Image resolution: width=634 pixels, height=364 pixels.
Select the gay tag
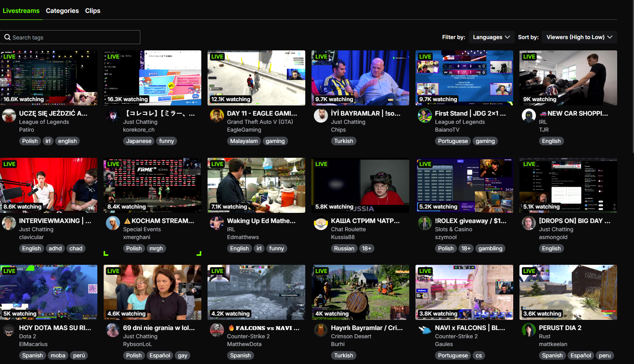[x=183, y=355]
